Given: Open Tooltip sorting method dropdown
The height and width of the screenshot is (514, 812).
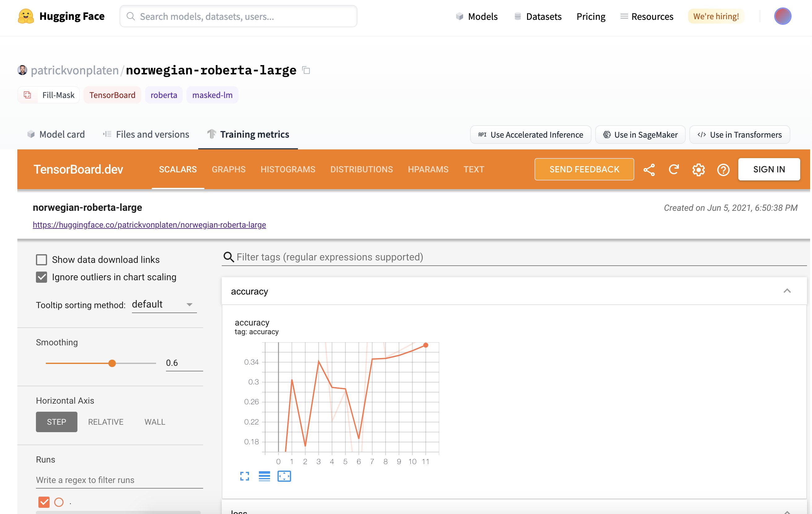Looking at the screenshot, I should (x=164, y=304).
